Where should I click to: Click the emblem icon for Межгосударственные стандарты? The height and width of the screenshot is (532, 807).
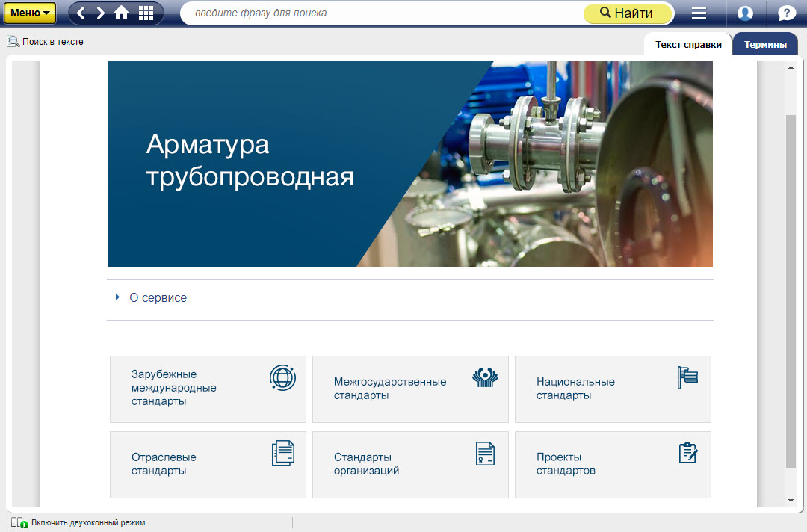click(485, 377)
